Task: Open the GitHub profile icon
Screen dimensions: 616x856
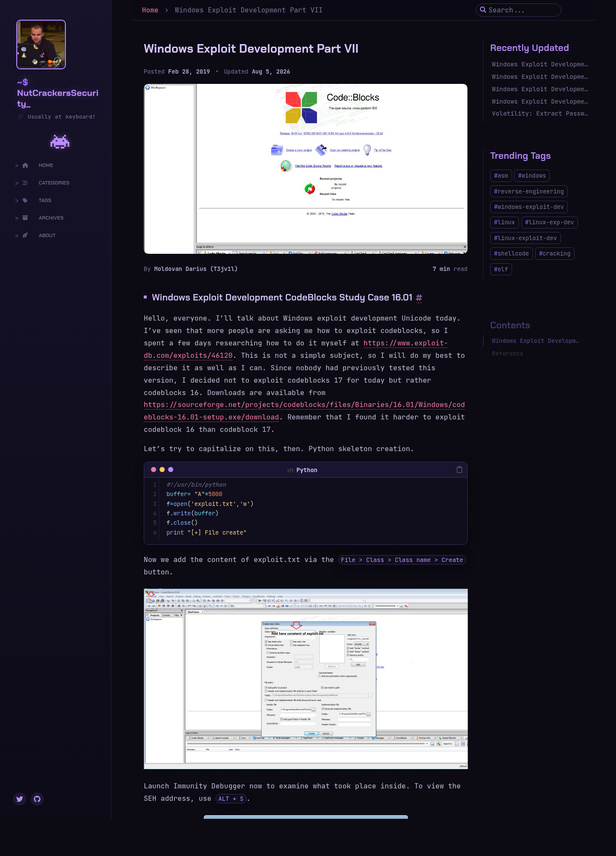Action: (x=37, y=799)
